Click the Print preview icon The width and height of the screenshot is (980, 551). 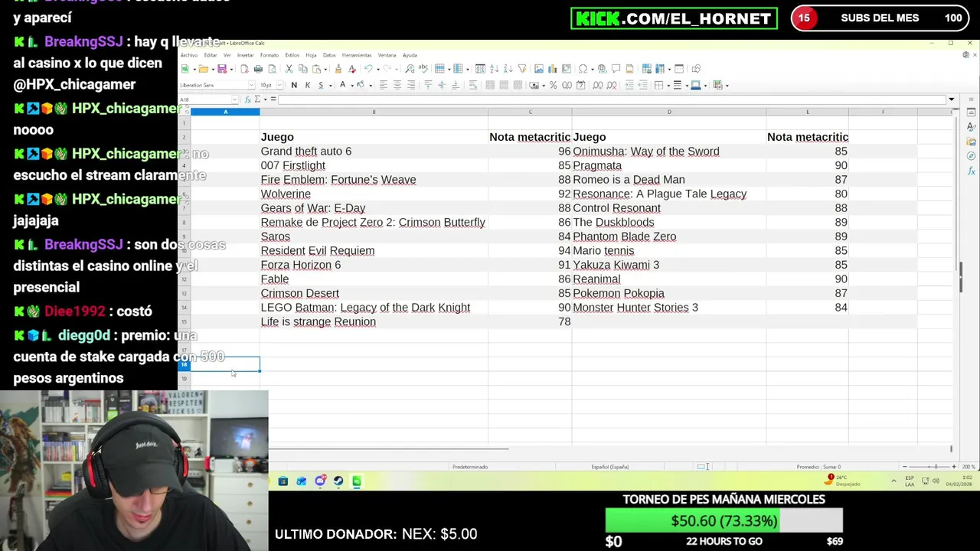click(272, 69)
